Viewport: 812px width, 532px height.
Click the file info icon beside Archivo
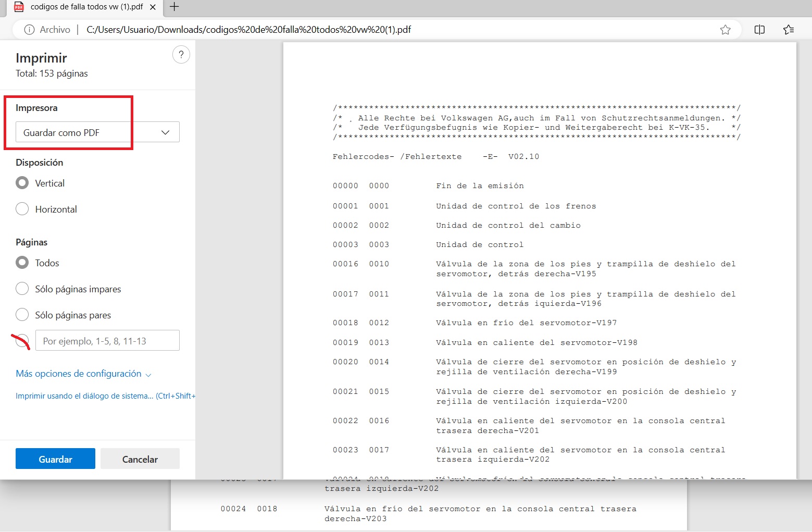(x=30, y=30)
